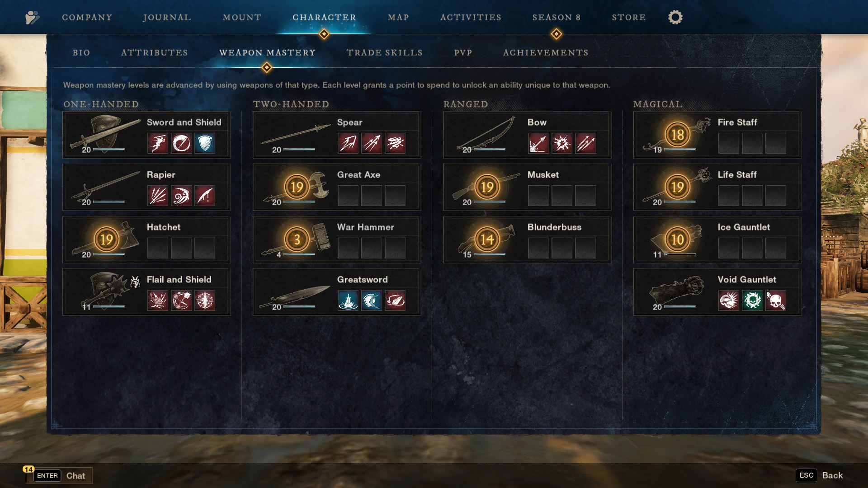Screen dimensions: 868x488
Task: Open the settings gear icon
Action: [x=675, y=17]
